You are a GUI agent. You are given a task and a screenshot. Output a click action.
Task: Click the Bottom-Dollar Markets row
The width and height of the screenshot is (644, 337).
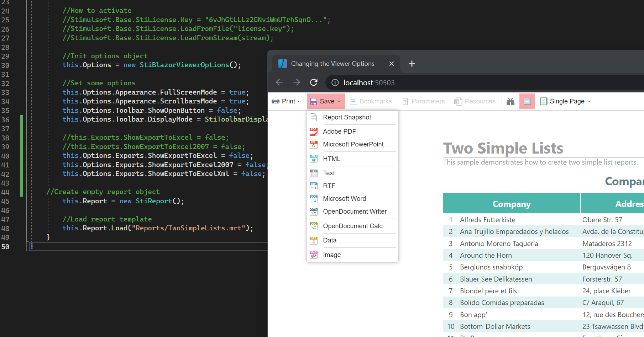(x=544, y=326)
